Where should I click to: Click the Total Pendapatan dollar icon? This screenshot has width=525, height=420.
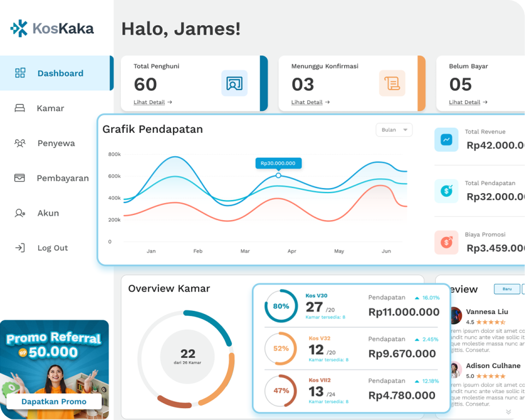[x=446, y=191]
